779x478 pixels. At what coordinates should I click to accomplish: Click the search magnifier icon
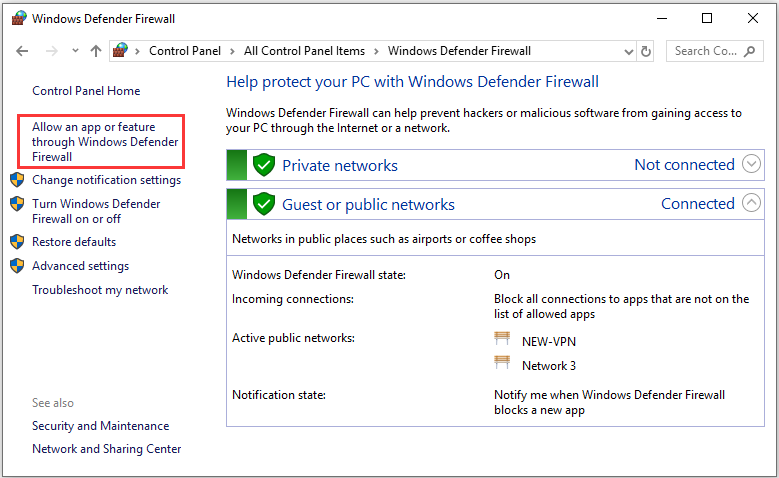(749, 51)
